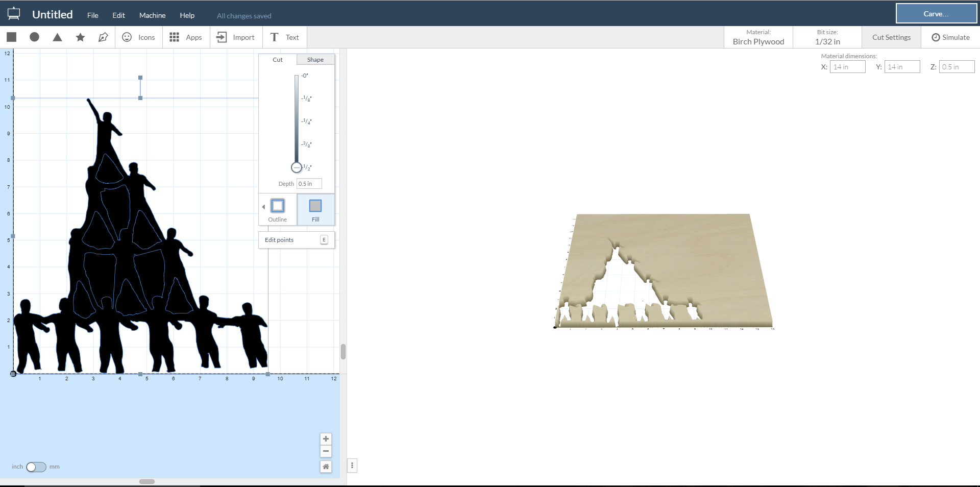The image size is (980, 487).
Task: Open the Bit size selector
Action: [827, 37]
